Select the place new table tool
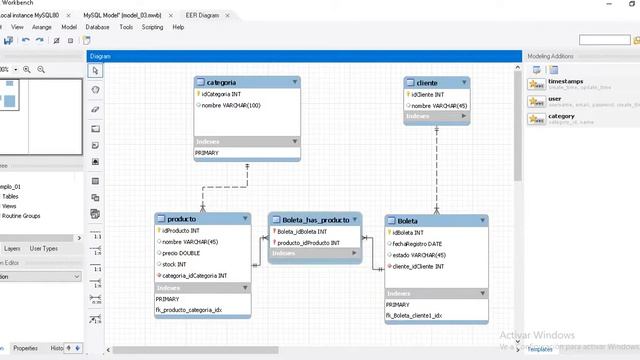The width and height of the screenshot is (640, 360). [95, 181]
